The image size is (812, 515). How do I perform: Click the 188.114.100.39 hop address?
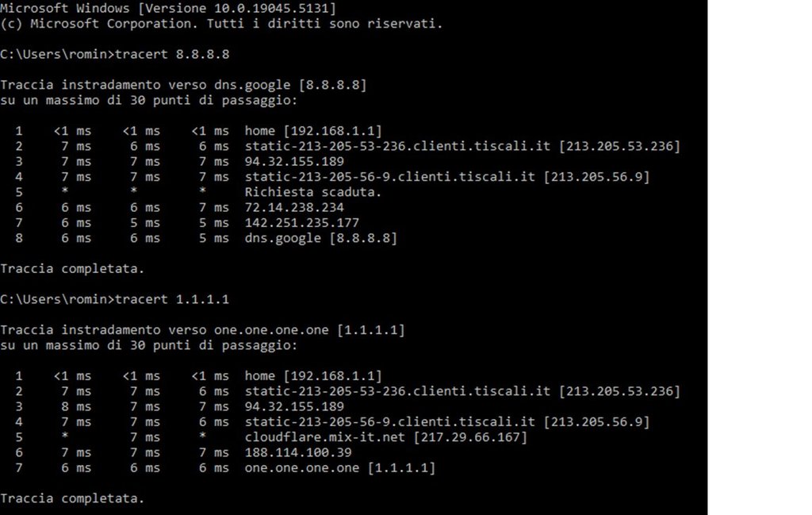tap(298, 452)
